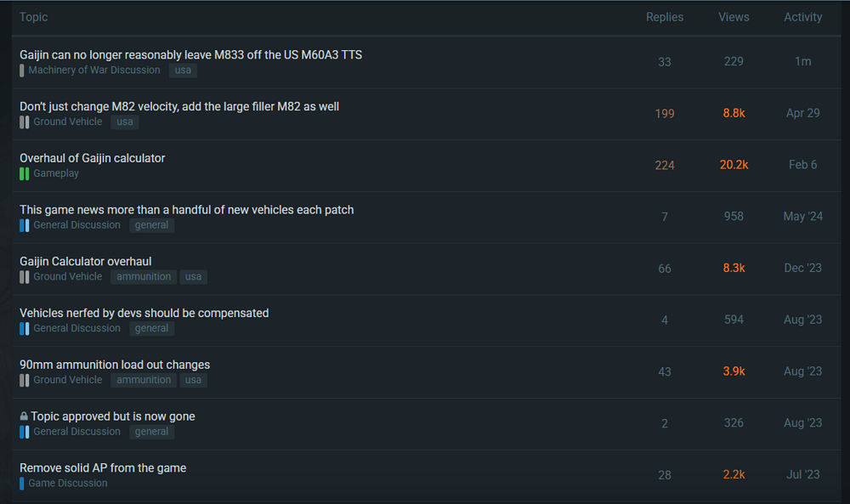The height and width of the screenshot is (504, 850).
Task: Sort topics by the Views column header
Action: 734,17
